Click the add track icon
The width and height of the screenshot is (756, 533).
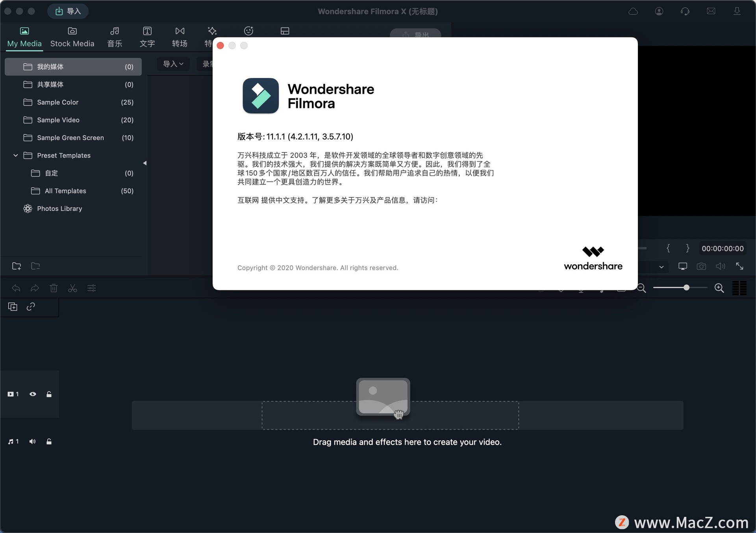pos(13,306)
